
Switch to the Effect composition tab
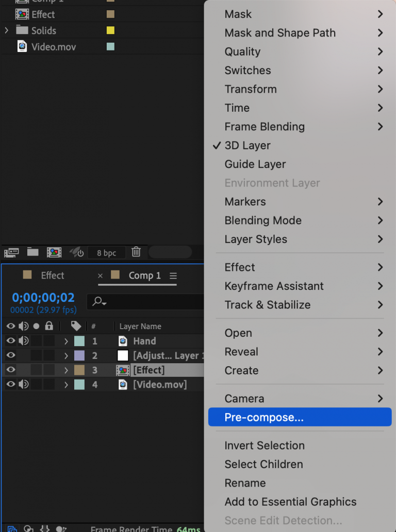point(52,275)
